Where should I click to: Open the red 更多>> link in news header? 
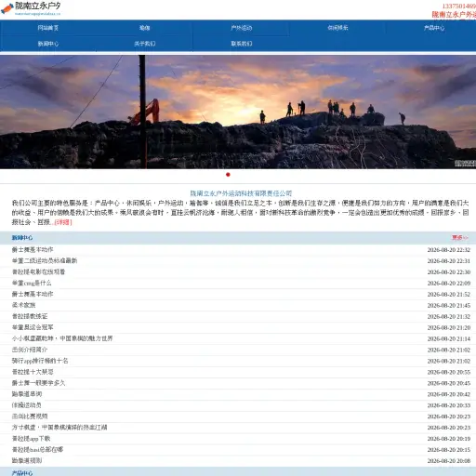click(460, 238)
